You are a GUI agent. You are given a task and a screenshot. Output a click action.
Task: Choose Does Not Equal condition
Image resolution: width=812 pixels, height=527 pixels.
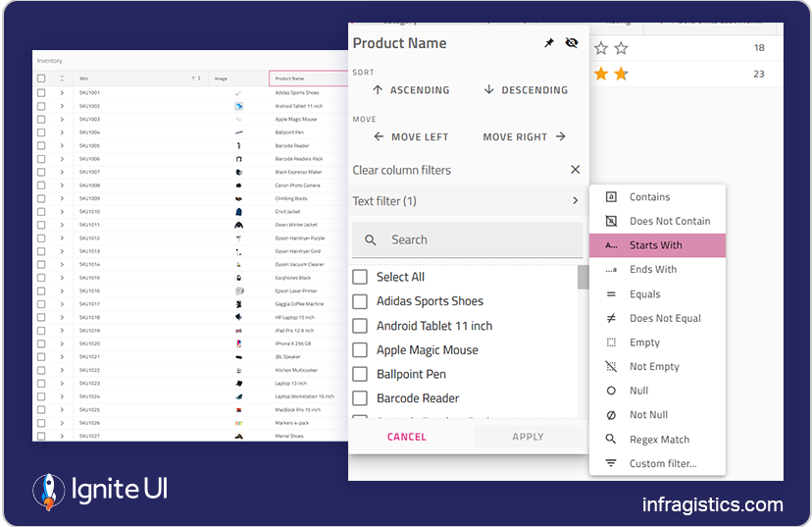tap(657, 318)
